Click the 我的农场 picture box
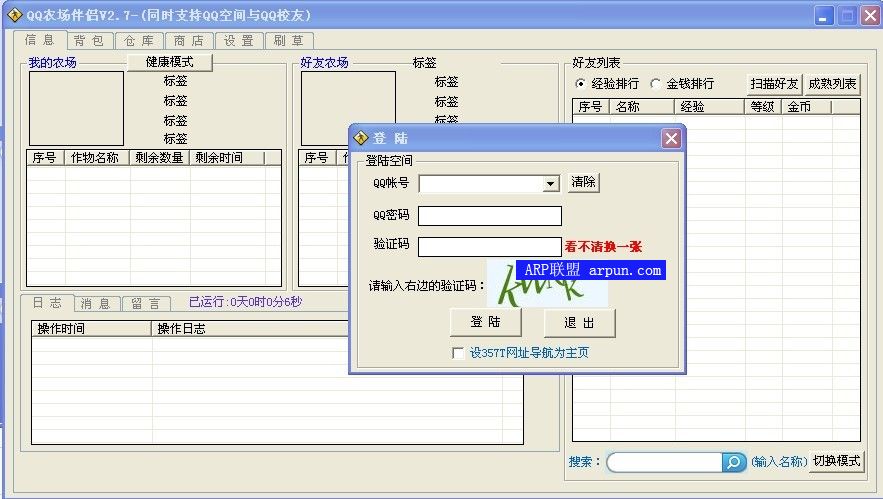Viewport: 883px width, 499px height. click(x=76, y=108)
